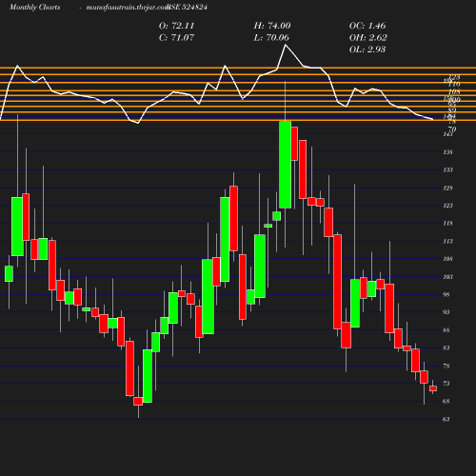476x476 pixels.
Task: Click the "133" price axis label
Action: (447, 170)
